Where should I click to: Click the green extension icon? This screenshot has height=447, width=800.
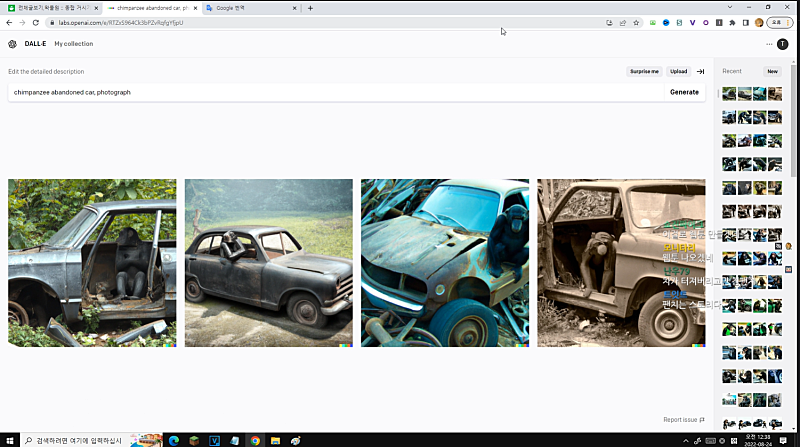(x=653, y=22)
